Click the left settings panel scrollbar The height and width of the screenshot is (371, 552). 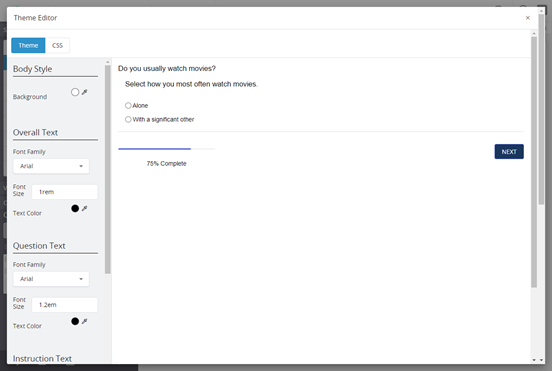pyautogui.click(x=108, y=169)
